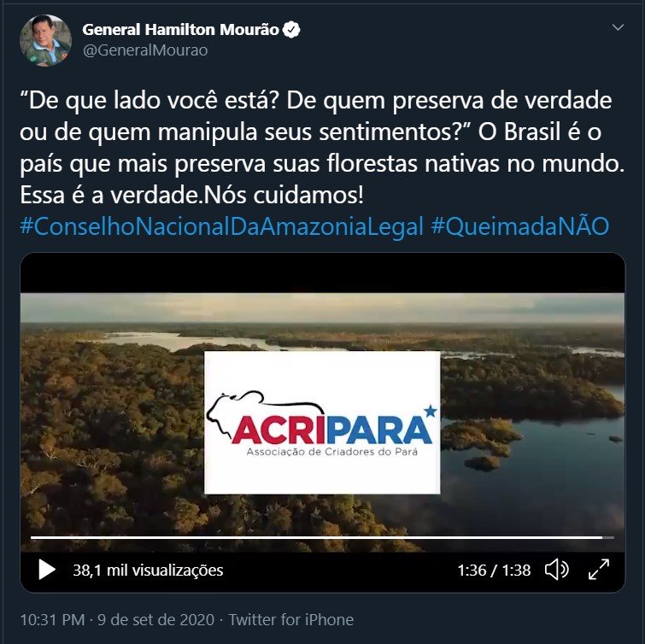Click the verified badge next to Mourão
The width and height of the screenshot is (645, 644).
(291, 30)
